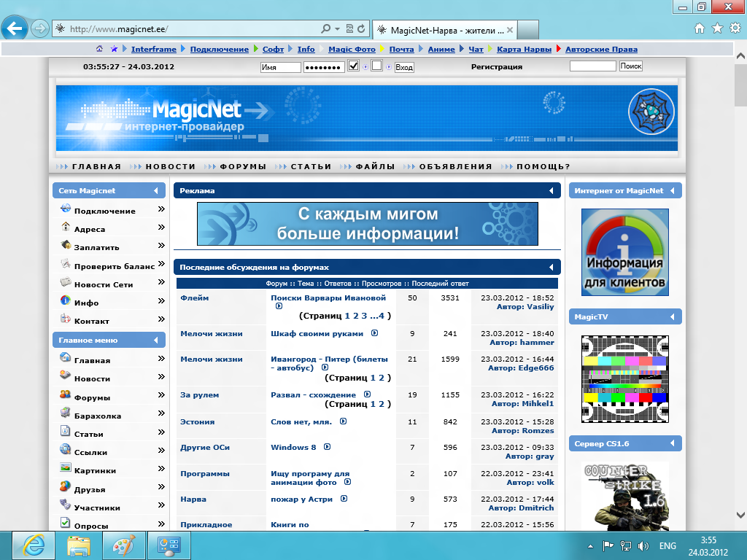Click the Адреса house icon

[x=65, y=227]
